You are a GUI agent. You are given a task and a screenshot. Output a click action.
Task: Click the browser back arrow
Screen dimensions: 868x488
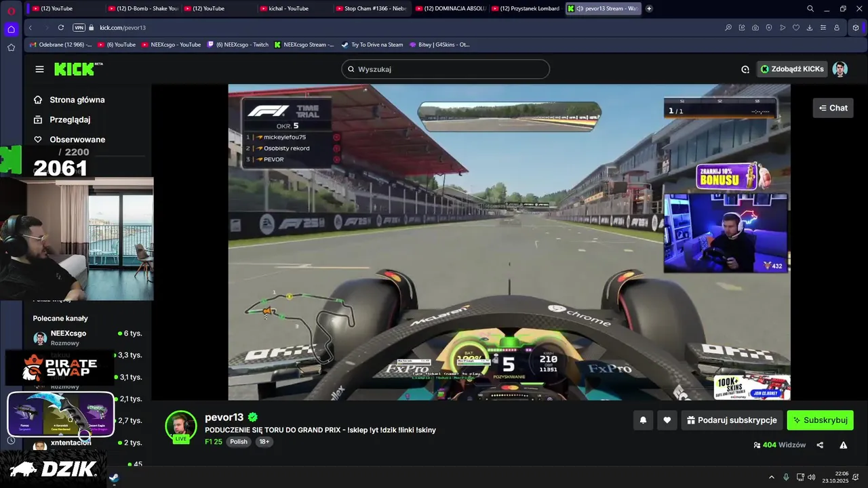click(x=30, y=28)
